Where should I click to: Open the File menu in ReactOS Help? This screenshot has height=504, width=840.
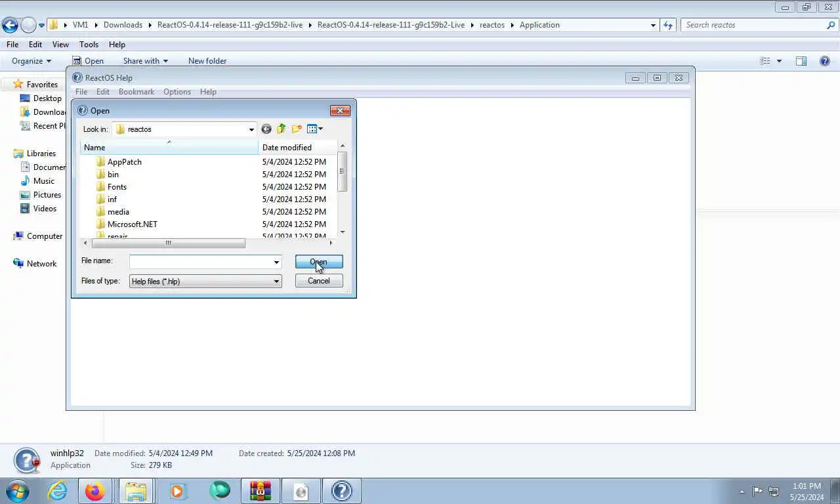[81, 92]
